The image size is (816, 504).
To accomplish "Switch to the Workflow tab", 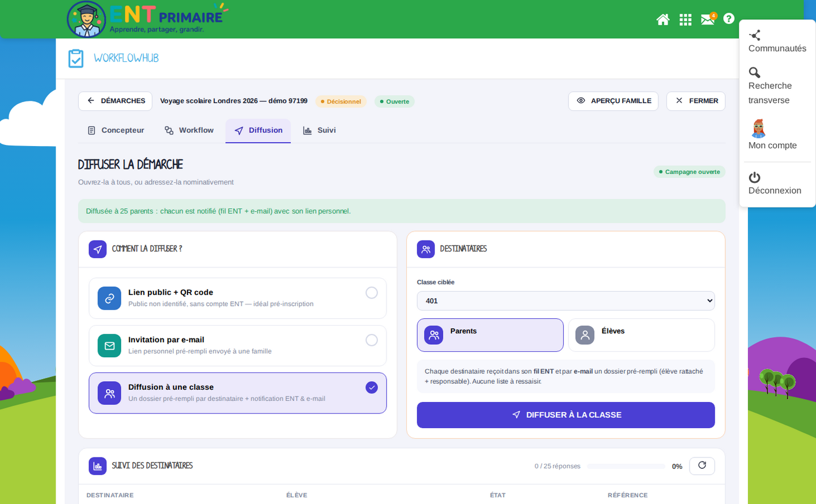I will 189,130.
